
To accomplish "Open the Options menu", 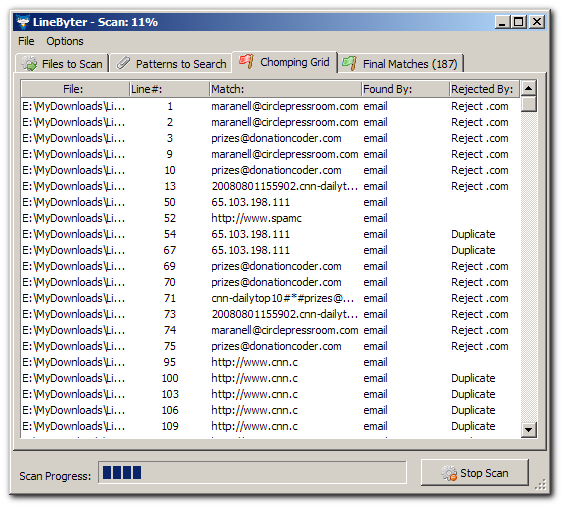I will pyautogui.click(x=65, y=41).
